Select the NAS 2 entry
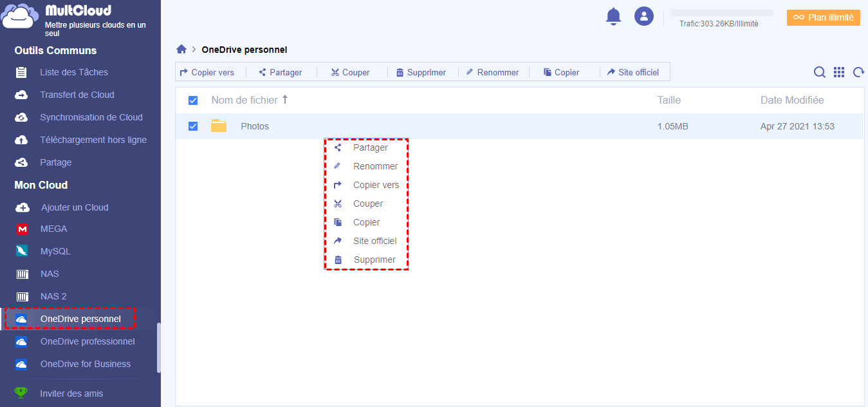 tap(53, 296)
